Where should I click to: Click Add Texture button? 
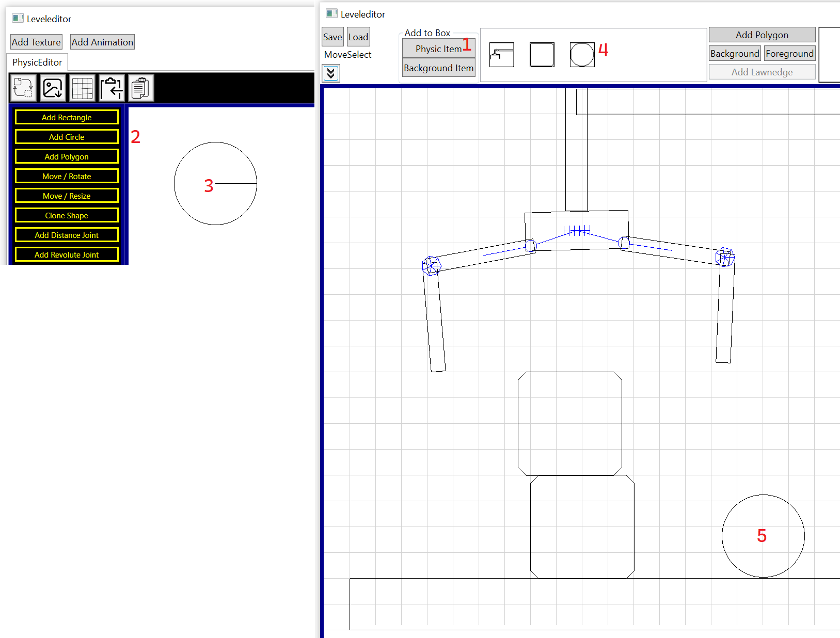36,42
